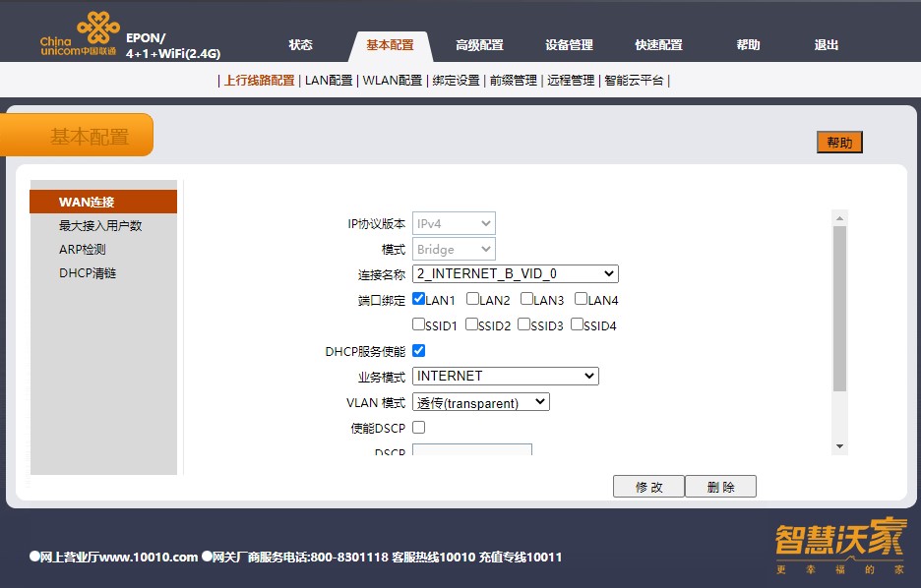Go to the 设备管理 tab
The height and width of the screenshot is (588, 921).
569,45
